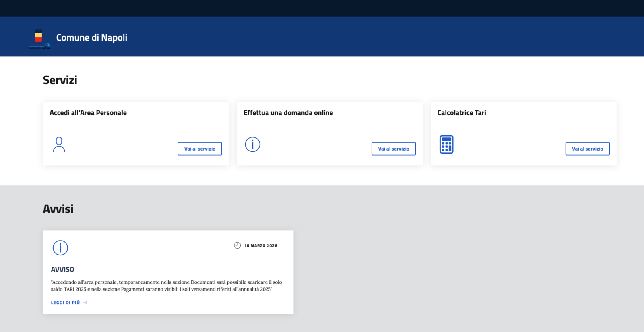This screenshot has height=332, width=644.
Task: Click the Comune di Napoli crest logo
Action: [39, 39]
